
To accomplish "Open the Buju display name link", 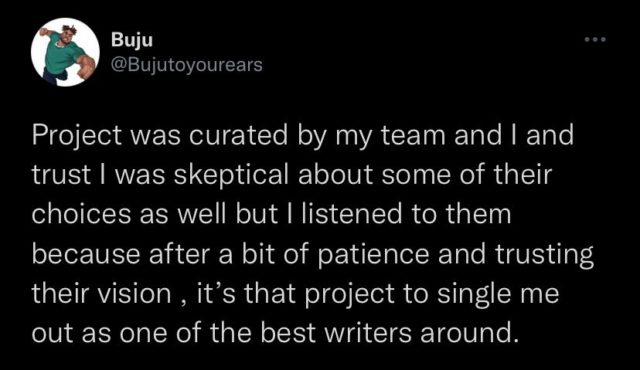I will point(132,40).
